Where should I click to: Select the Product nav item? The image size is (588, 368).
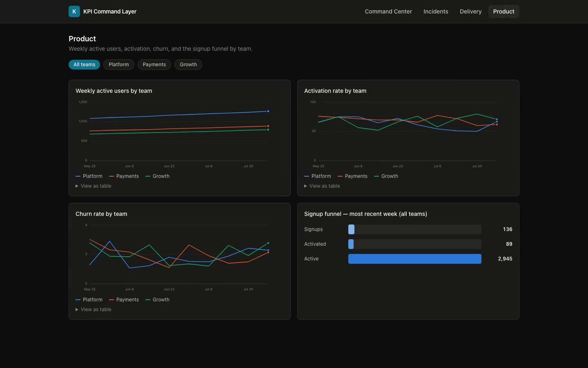click(503, 11)
